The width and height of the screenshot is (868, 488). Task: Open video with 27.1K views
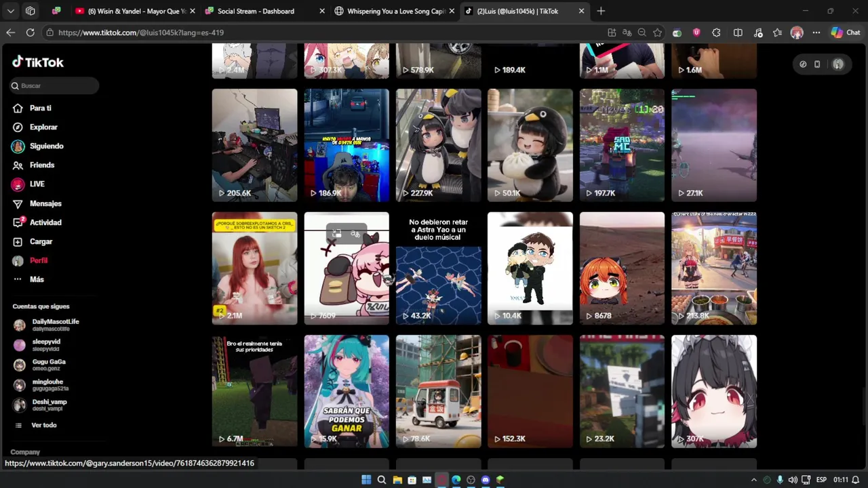coord(714,145)
